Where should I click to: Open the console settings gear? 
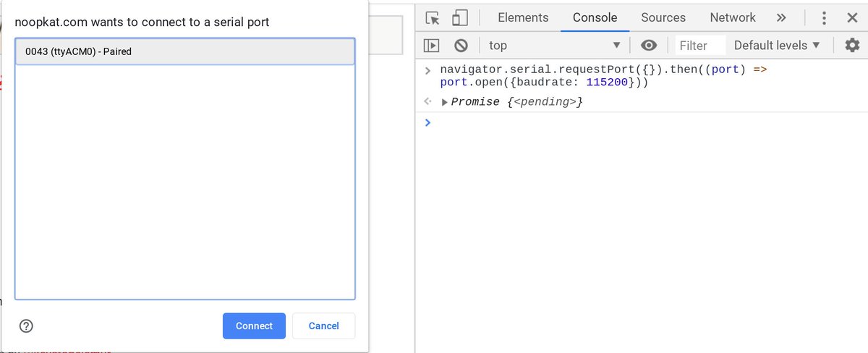pyautogui.click(x=853, y=46)
